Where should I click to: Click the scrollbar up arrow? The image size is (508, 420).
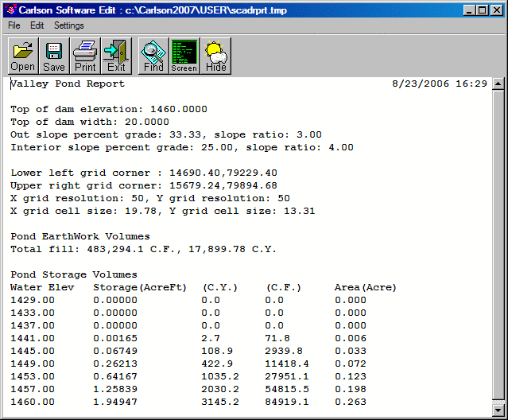pos(498,84)
